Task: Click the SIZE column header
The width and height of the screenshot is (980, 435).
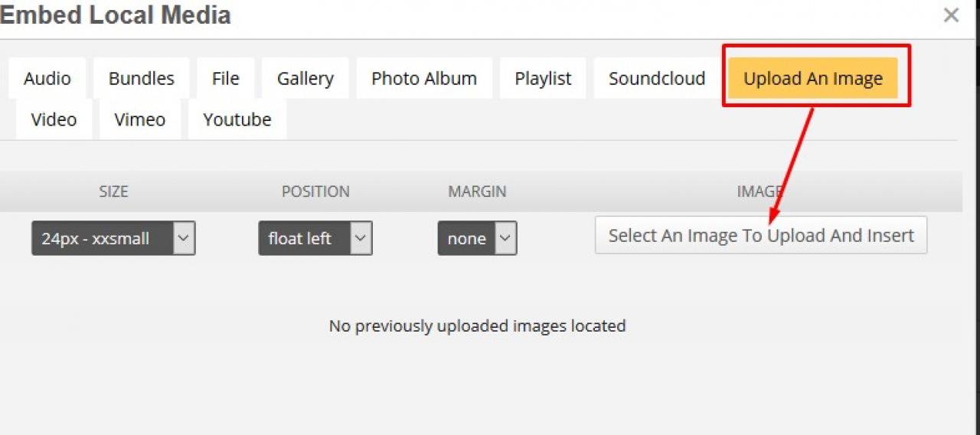Action: [113, 191]
